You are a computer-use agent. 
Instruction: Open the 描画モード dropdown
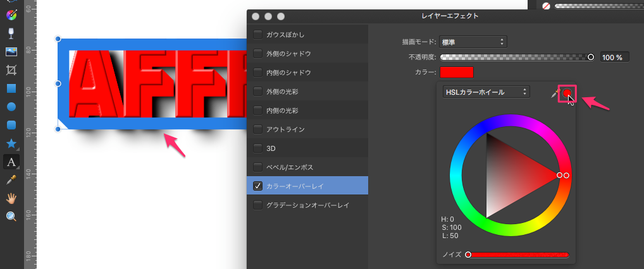coord(474,42)
